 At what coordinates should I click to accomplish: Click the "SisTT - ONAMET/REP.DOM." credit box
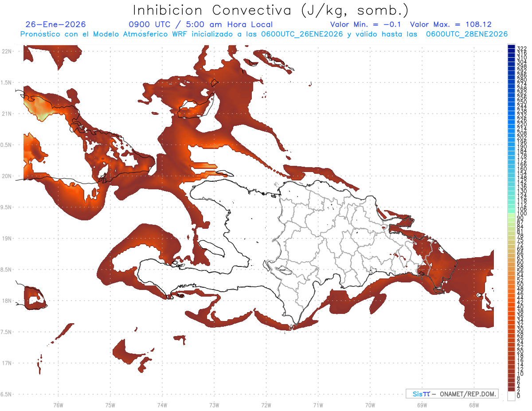point(452,394)
